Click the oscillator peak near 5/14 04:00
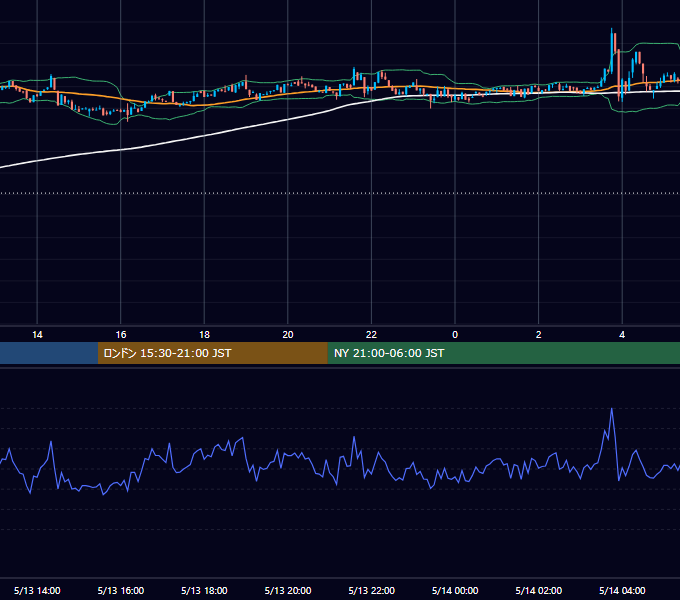 611,409
